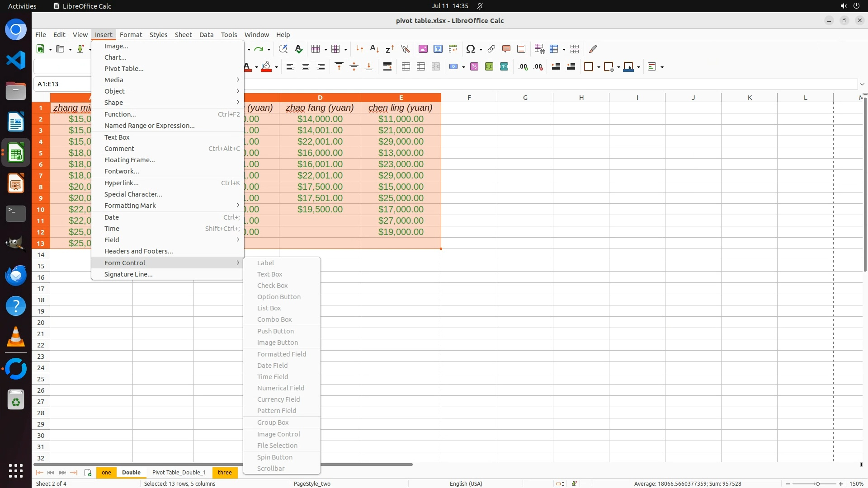Select Pivot Table... from Insert menu
Image resolution: width=868 pixels, height=488 pixels.
(x=124, y=69)
